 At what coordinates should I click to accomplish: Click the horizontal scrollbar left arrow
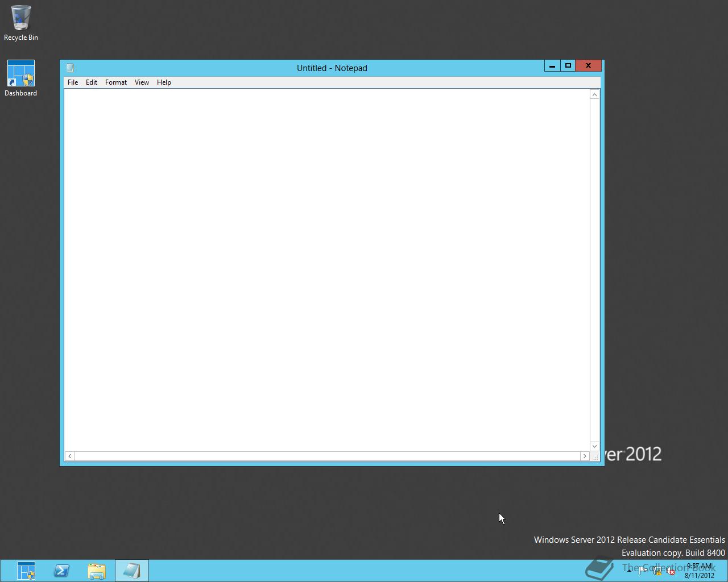tap(70, 456)
